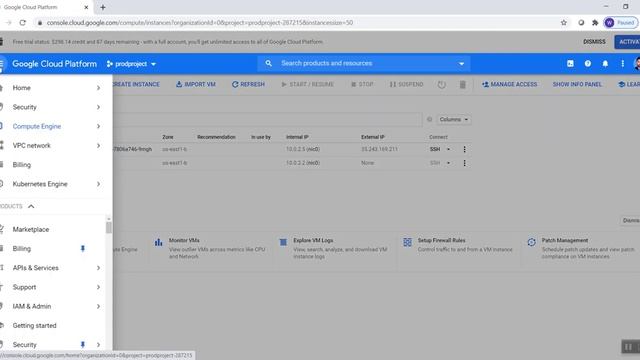This screenshot has height=360, width=640.
Task: Click SHOW INFO PANEL button
Action: (x=577, y=84)
